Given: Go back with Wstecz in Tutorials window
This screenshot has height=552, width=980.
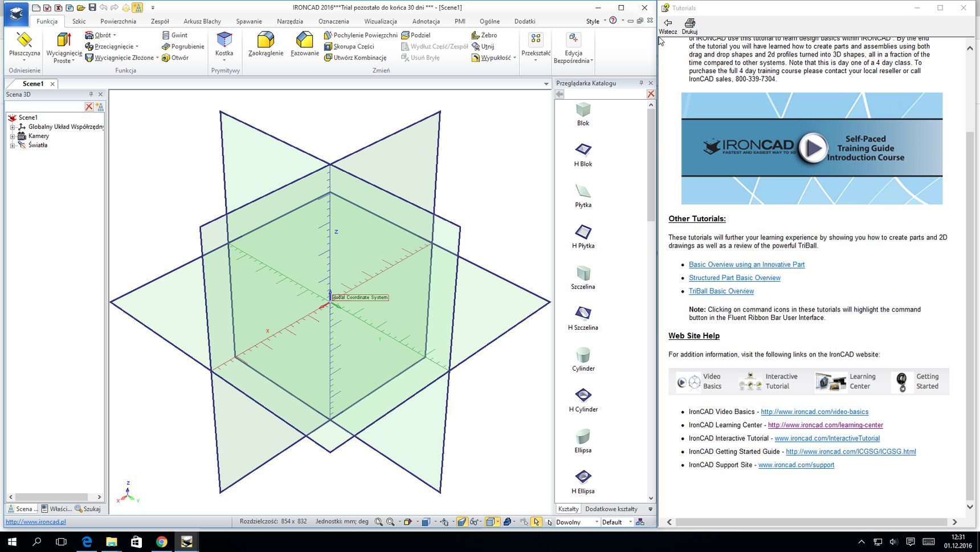Looking at the screenshot, I should coord(668,26).
